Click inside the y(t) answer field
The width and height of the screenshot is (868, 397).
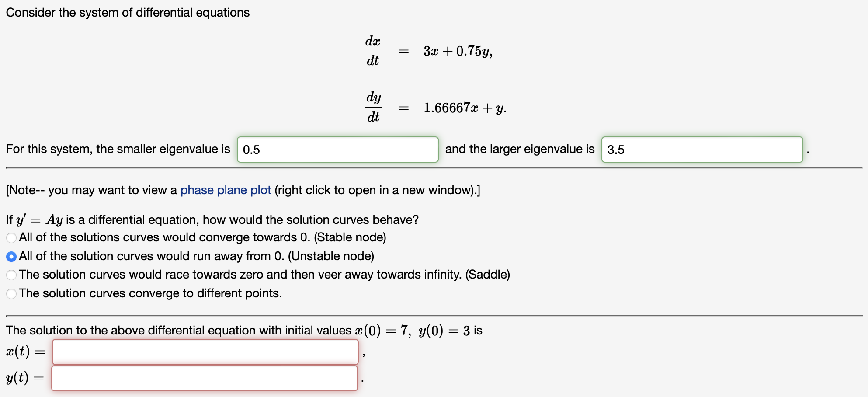click(x=205, y=378)
